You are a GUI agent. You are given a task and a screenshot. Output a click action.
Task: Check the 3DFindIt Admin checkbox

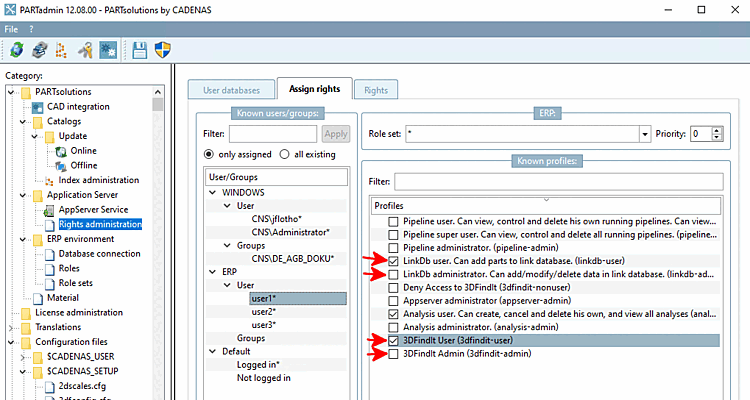click(393, 354)
